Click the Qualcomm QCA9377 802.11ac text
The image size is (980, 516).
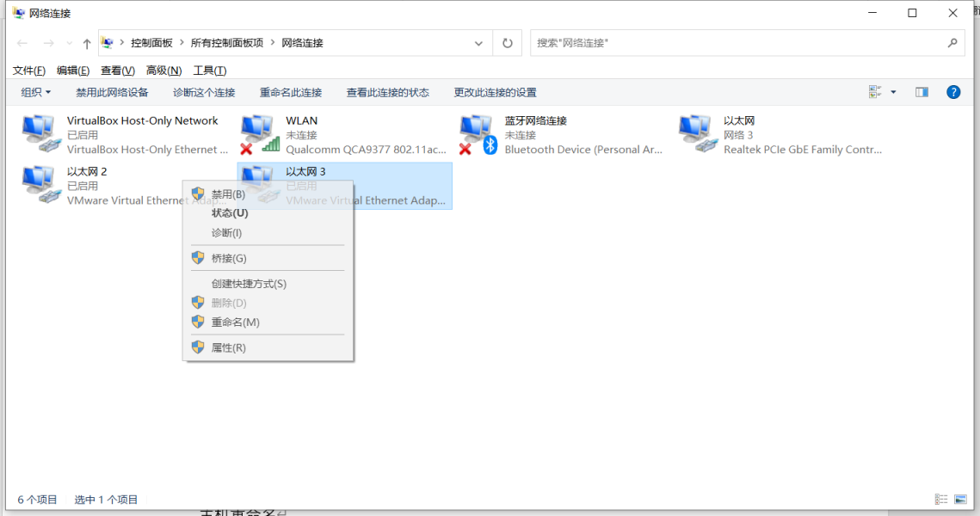pos(366,150)
